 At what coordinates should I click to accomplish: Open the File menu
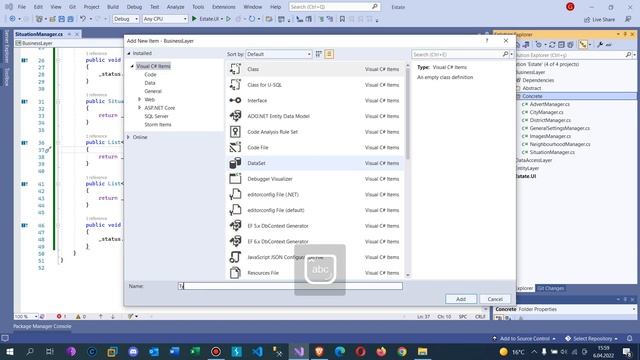22,7
